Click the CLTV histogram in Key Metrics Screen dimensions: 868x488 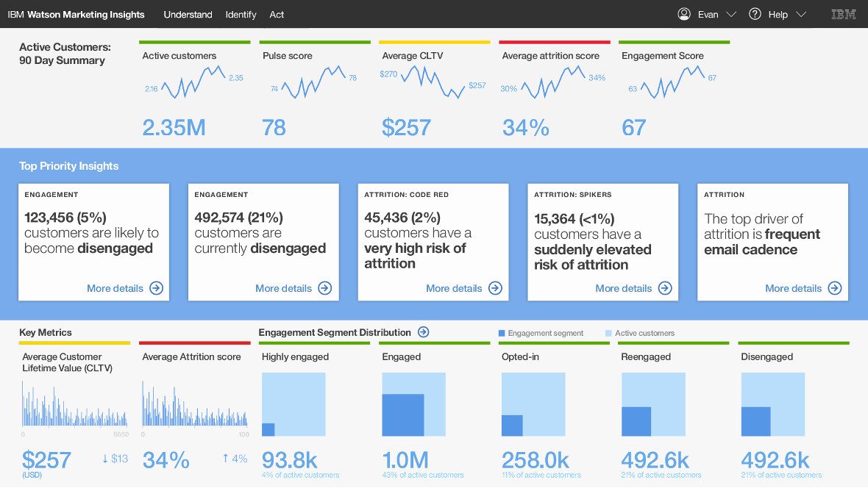click(x=75, y=403)
